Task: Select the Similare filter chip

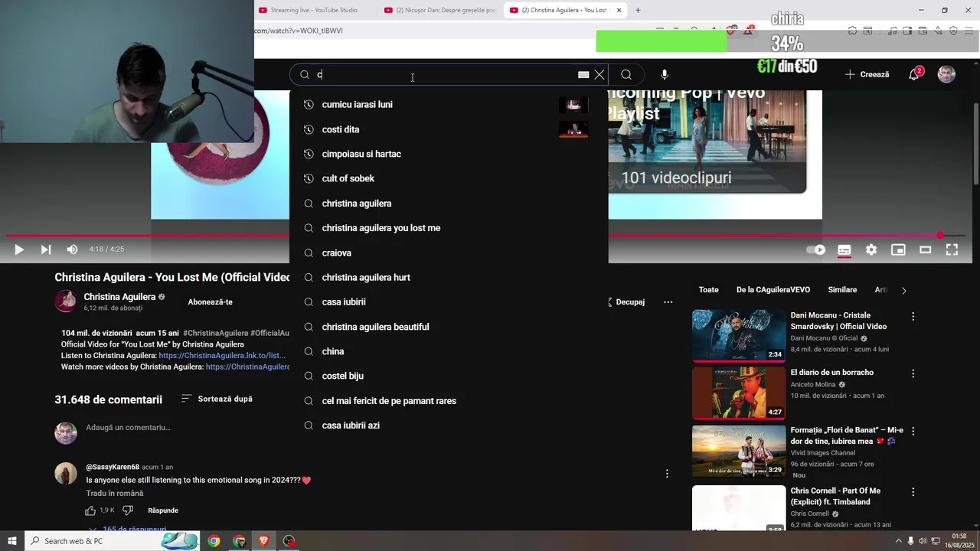Action: [842, 290]
